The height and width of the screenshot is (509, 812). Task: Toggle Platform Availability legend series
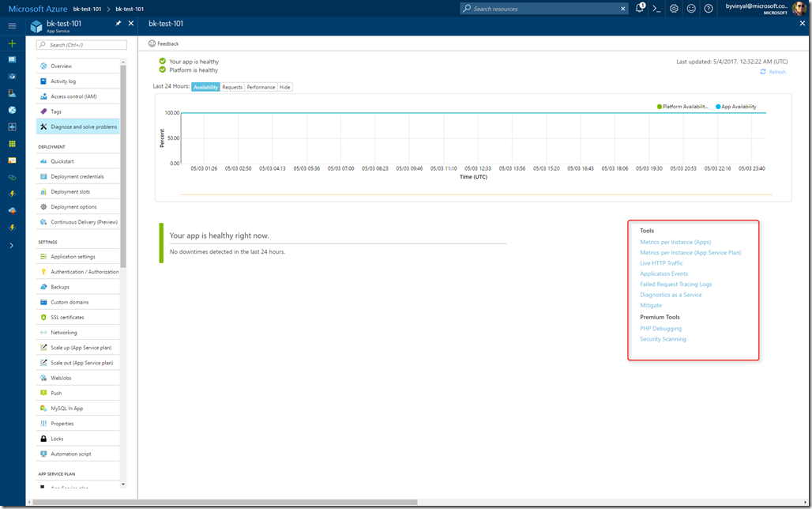684,106
